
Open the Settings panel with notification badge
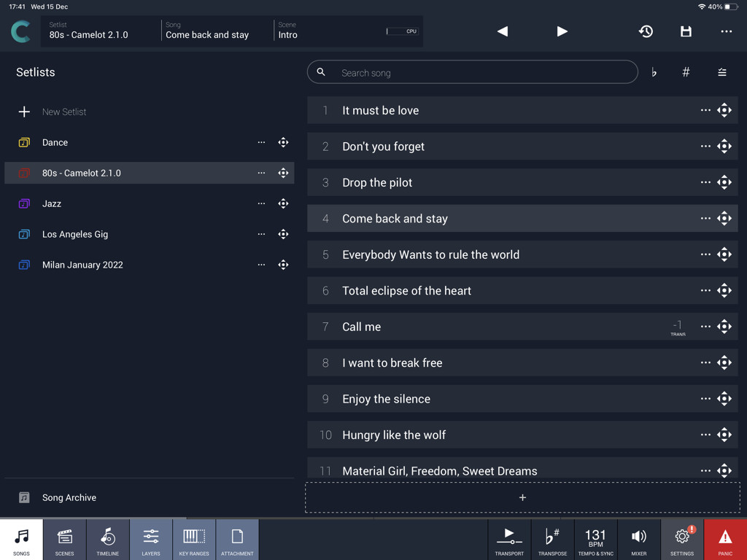682,540
